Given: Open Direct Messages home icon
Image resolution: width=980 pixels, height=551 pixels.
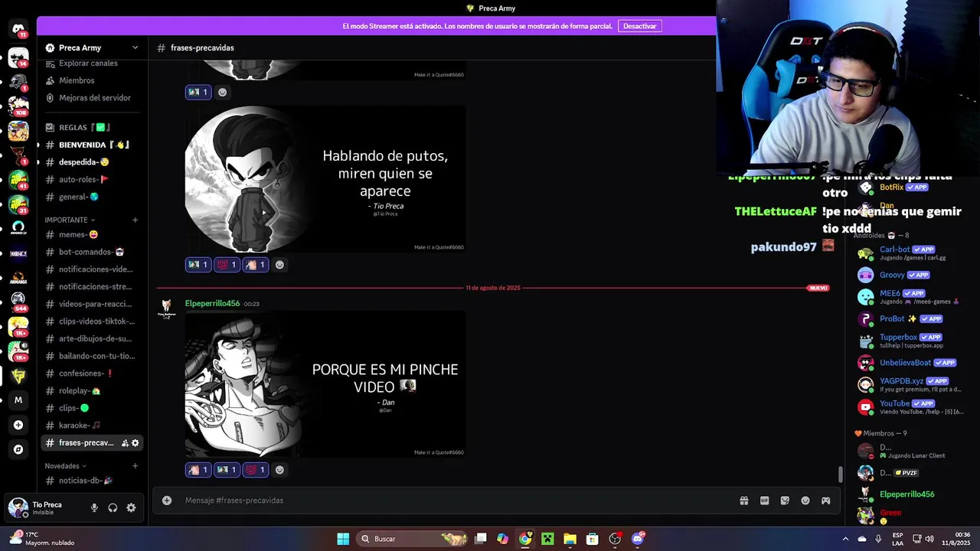Looking at the screenshot, I should [x=18, y=30].
